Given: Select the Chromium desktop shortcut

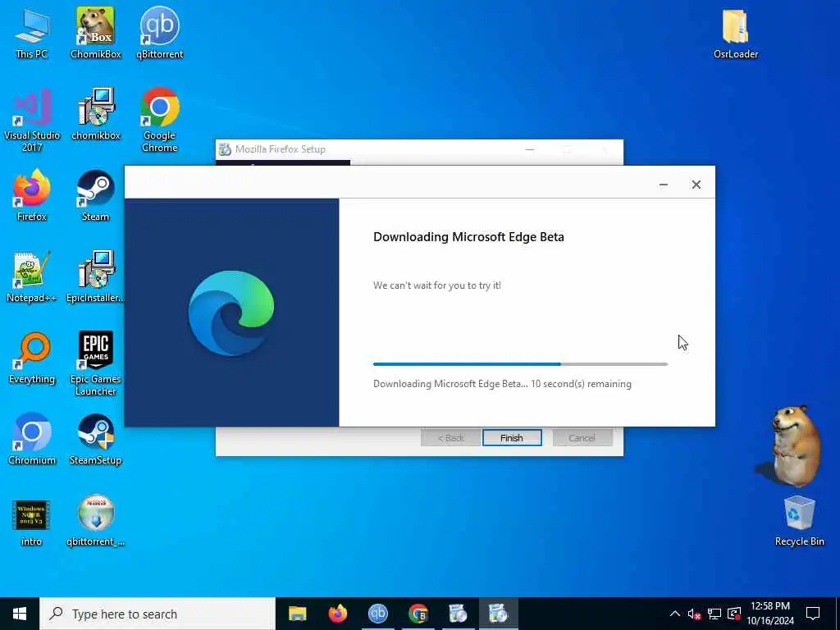Looking at the screenshot, I should click(32, 439).
